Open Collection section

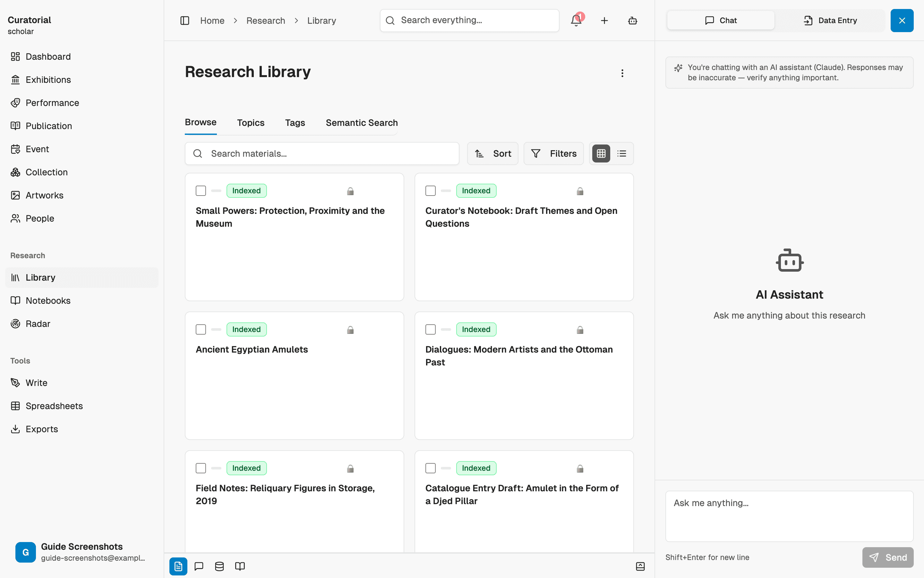point(82,172)
